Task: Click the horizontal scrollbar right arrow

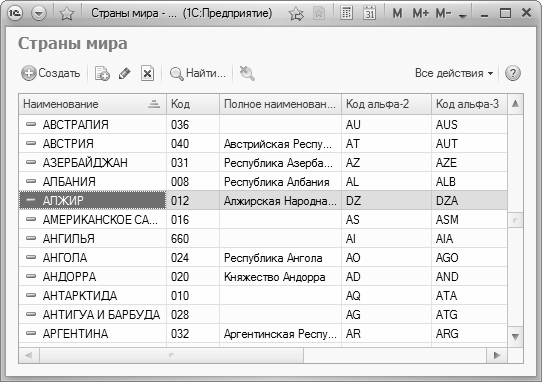Action: 497,355
